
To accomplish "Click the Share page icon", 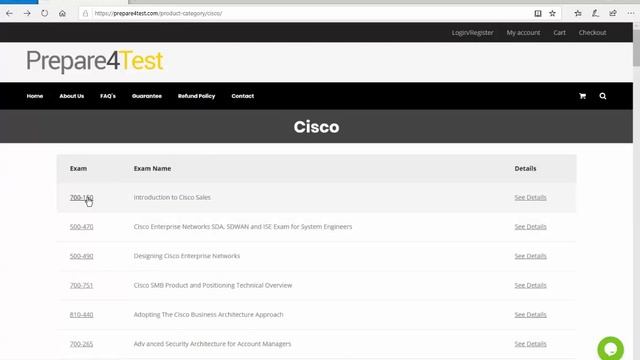I will (613, 13).
